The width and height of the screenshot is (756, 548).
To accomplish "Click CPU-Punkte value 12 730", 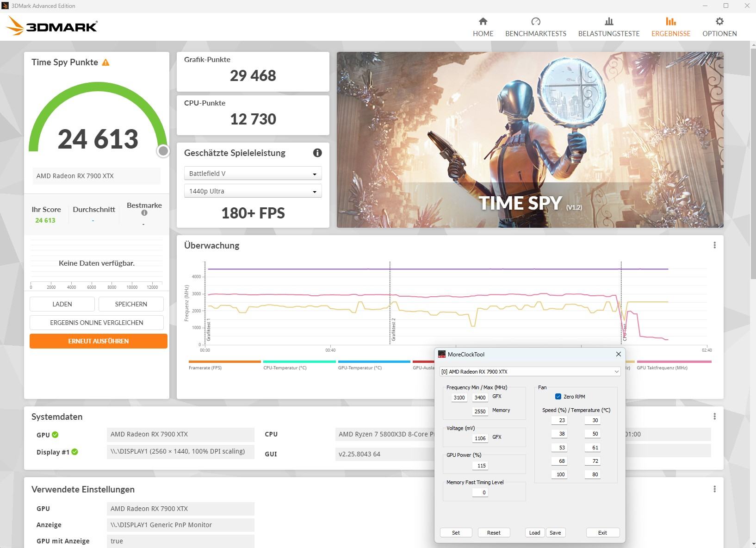I will 253,119.
